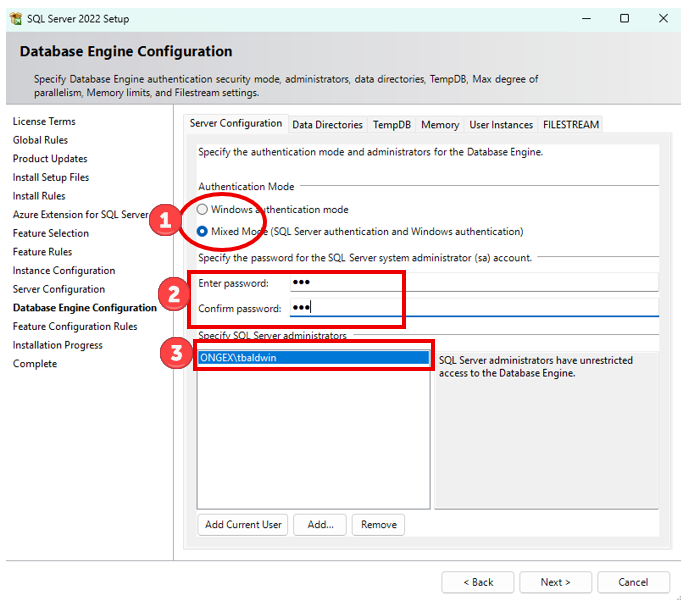Click the Add Current User button
This screenshot has height=600, width=681.
tap(243, 525)
